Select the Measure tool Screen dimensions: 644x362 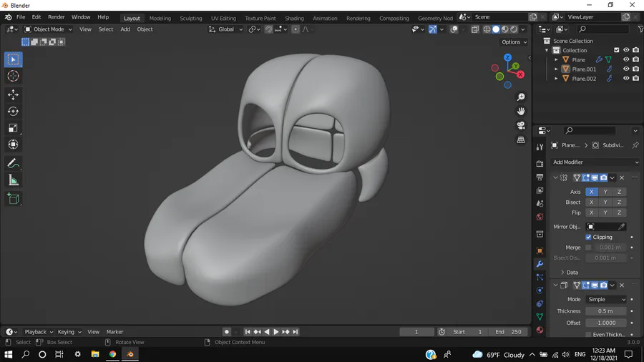pyautogui.click(x=13, y=180)
